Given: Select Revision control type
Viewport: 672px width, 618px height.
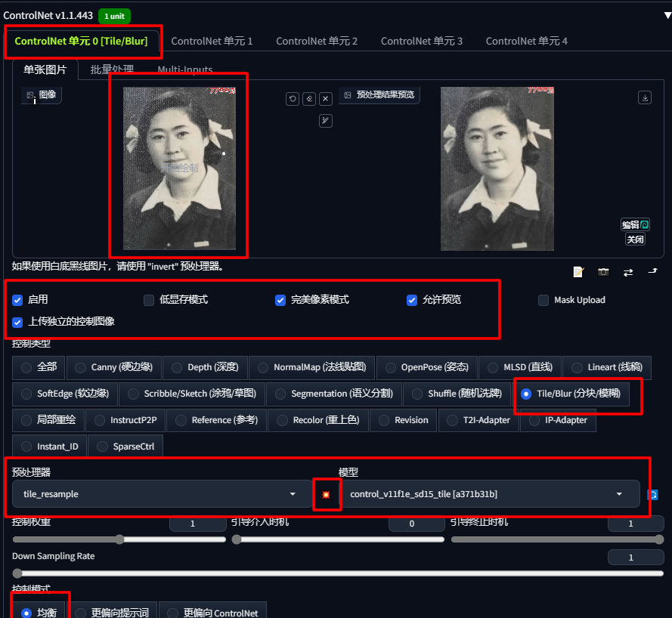Looking at the screenshot, I should 404,420.
